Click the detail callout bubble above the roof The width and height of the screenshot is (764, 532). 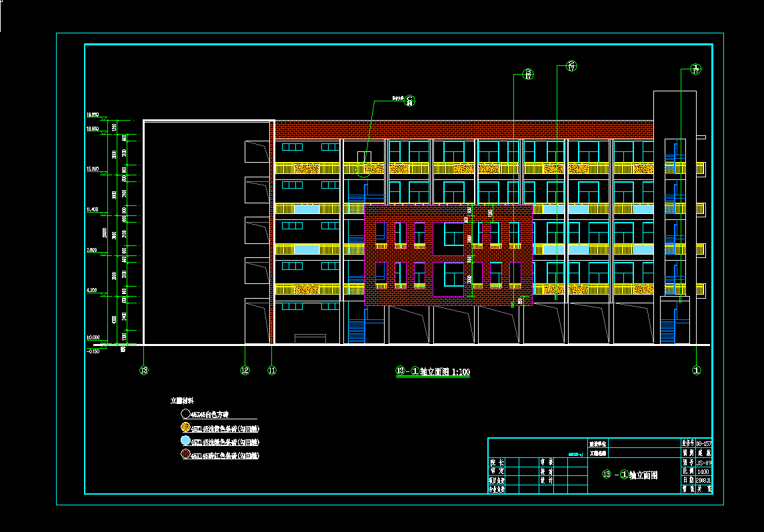[410, 101]
